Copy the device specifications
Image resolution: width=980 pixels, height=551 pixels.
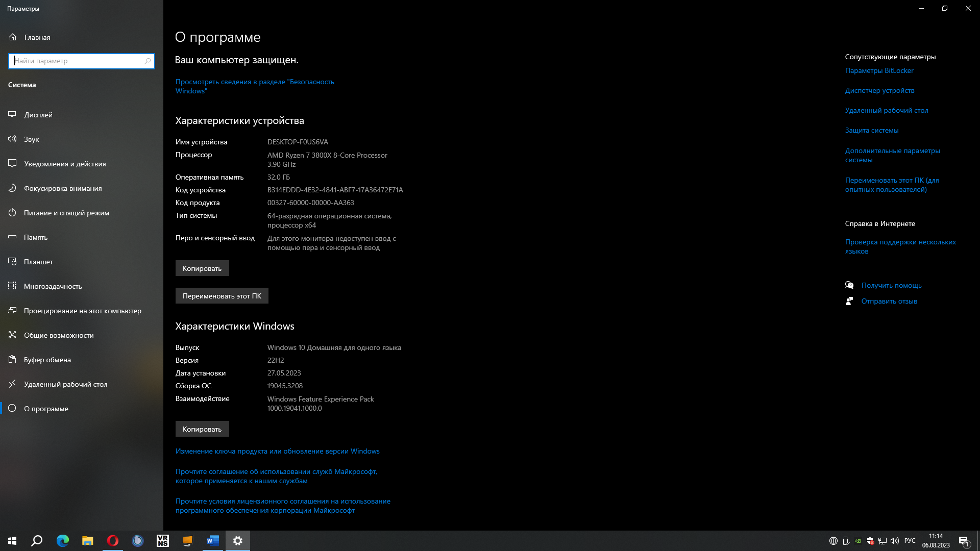(202, 268)
